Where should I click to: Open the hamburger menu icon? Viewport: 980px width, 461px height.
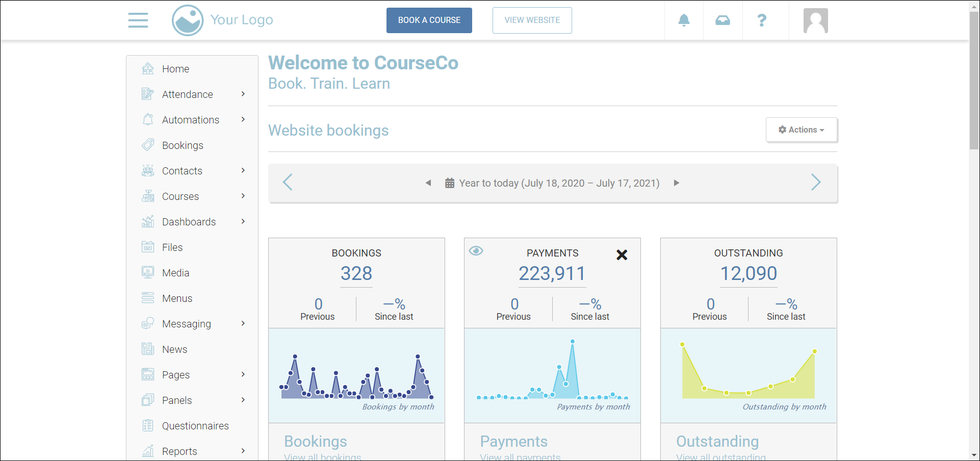(x=138, y=20)
